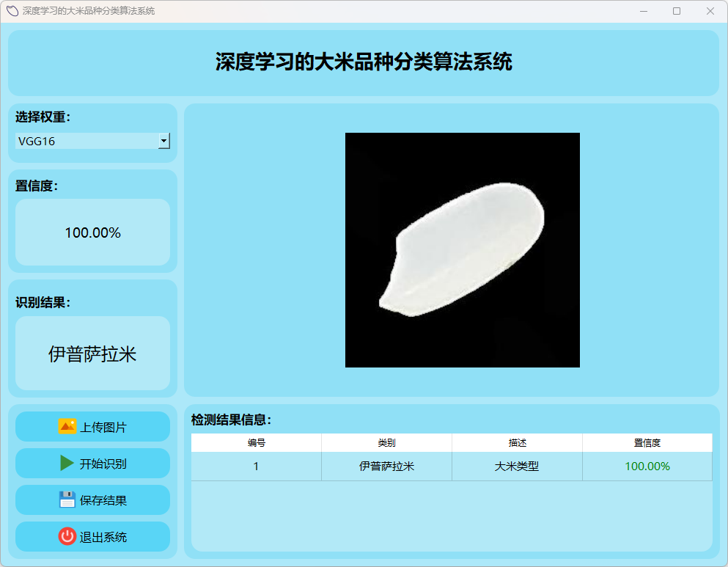Click the floppy disk icon for 保存结果
This screenshot has height=567, width=728.
click(x=67, y=500)
